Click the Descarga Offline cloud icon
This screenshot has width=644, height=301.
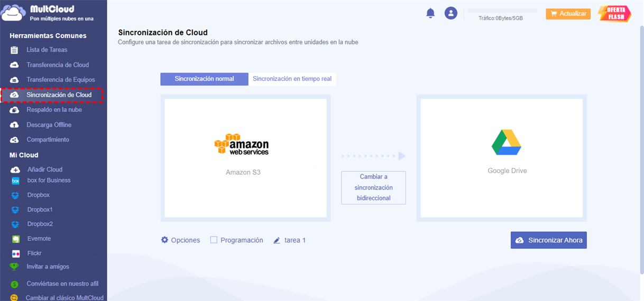click(x=15, y=125)
